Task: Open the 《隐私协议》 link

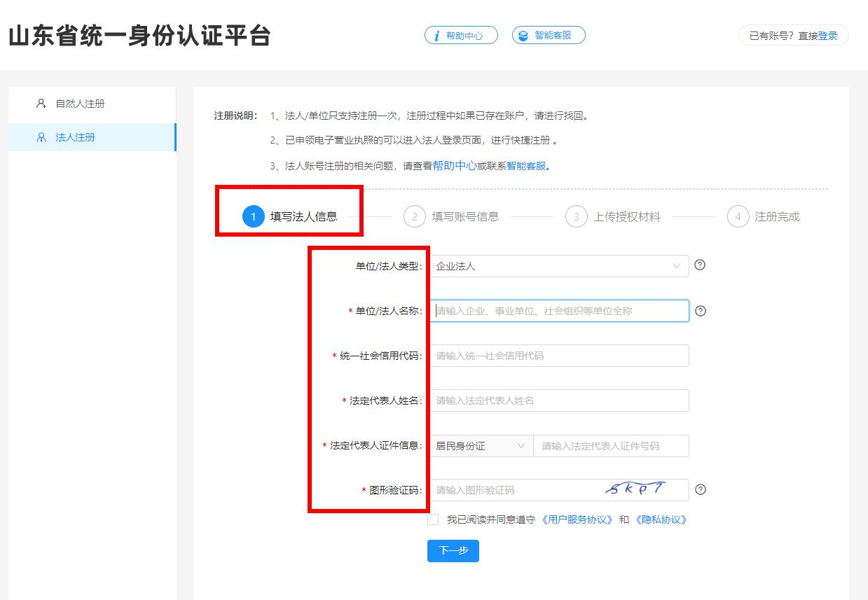Action: [661, 519]
